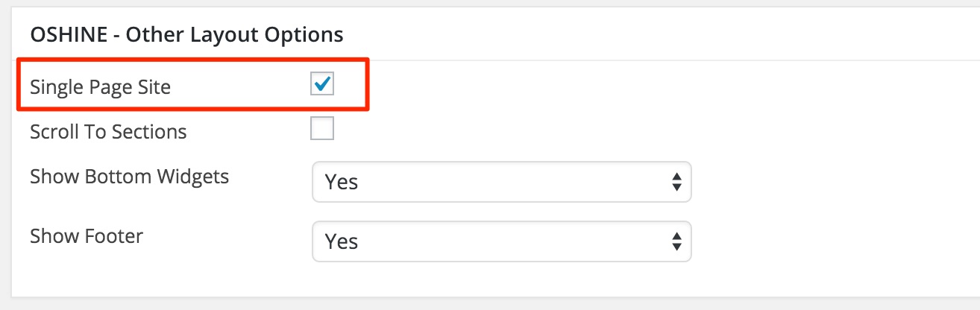Click the word Widgets in the third row
This screenshot has height=310, width=980.
193,177
